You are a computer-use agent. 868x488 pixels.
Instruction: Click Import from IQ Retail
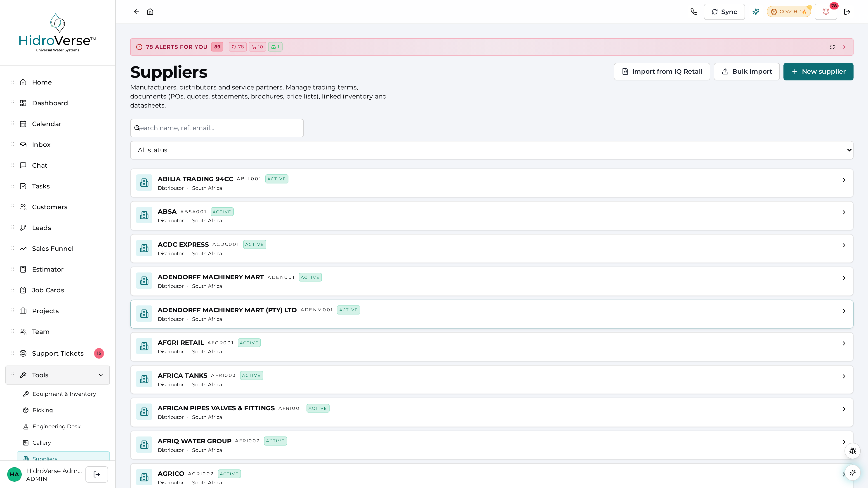662,71
